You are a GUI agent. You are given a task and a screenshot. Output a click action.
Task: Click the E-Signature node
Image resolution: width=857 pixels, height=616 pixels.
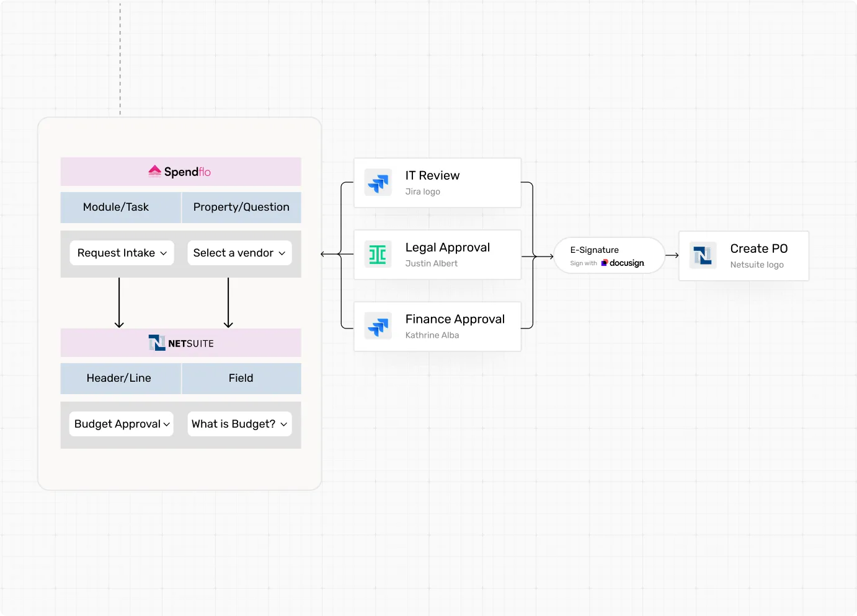pyautogui.click(x=609, y=255)
